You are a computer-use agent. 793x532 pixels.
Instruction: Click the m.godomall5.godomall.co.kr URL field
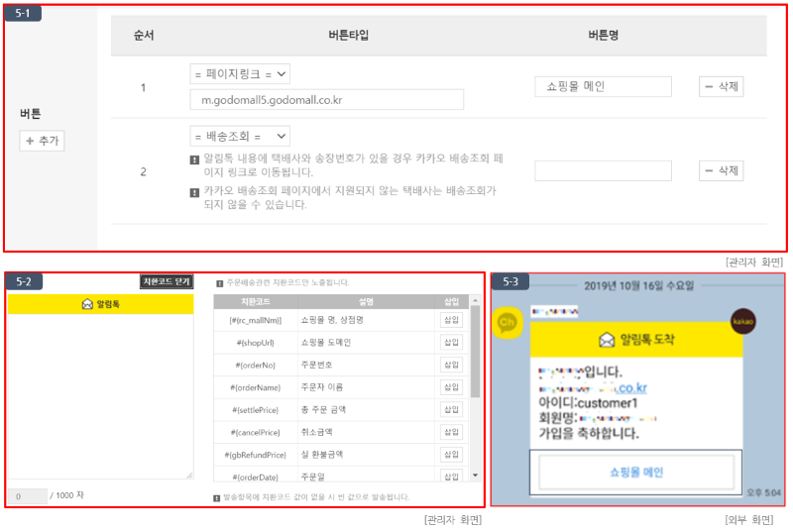click(x=326, y=100)
